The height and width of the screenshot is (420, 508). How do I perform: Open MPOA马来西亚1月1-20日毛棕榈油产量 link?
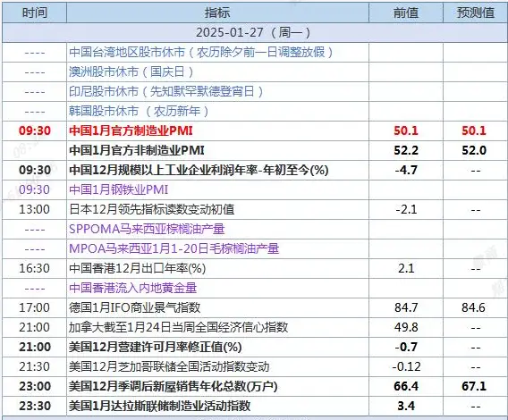(x=174, y=248)
